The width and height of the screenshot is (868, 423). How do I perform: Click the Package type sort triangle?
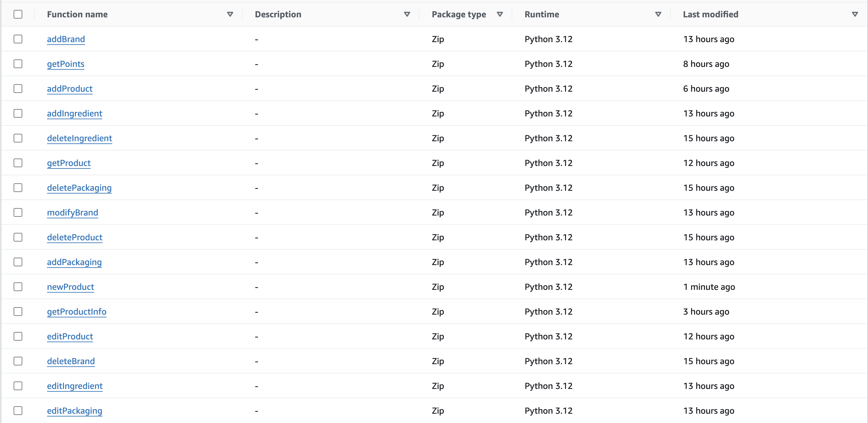pyautogui.click(x=500, y=14)
